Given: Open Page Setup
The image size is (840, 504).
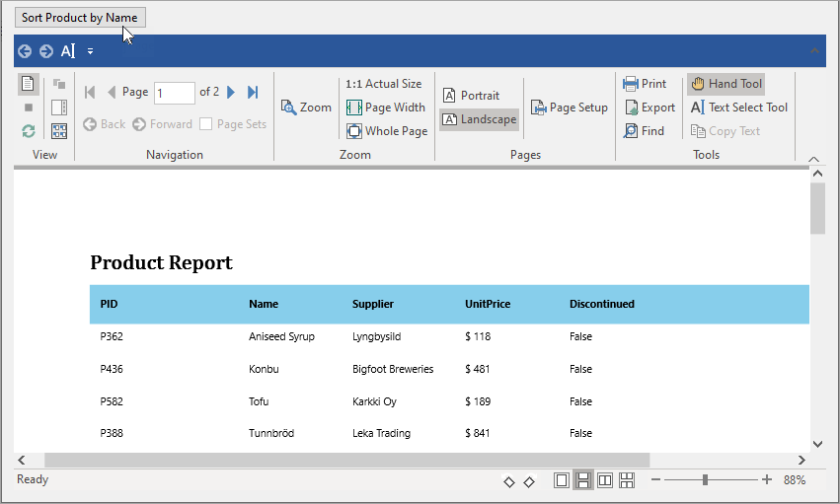Looking at the screenshot, I should pyautogui.click(x=569, y=108).
